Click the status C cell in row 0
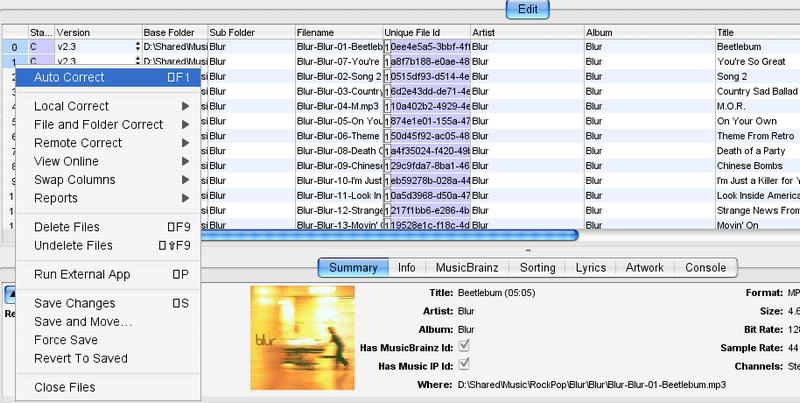The width and height of the screenshot is (800, 403). 41,47
